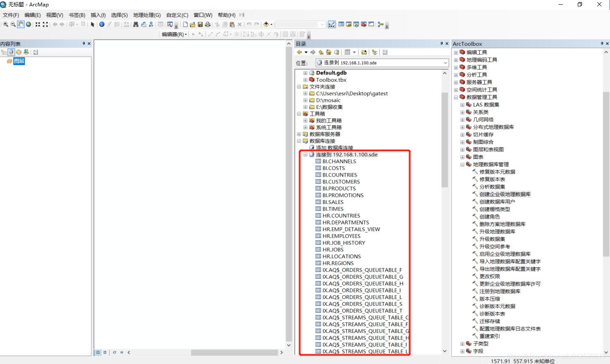The image size is (610, 364).
Task: Open the Catalog window icon
Action: click(349, 24)
